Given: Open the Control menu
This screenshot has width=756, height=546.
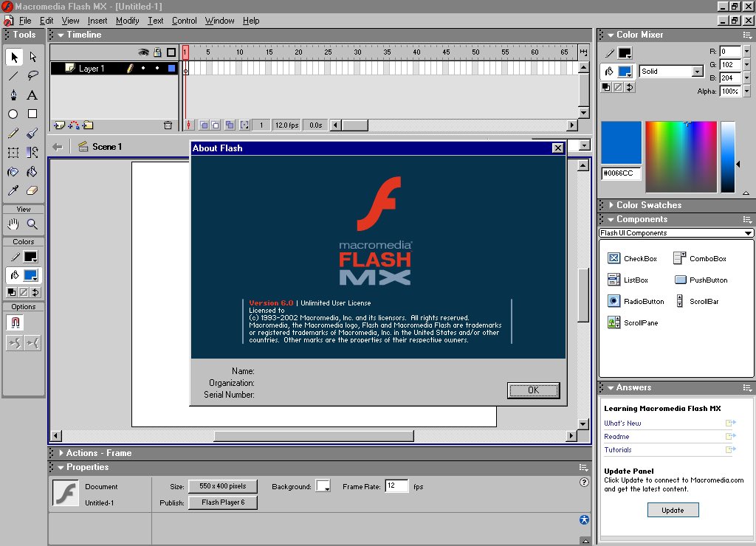Looking at the screenshot, I should pyautogui.click(x=184, y=21).
